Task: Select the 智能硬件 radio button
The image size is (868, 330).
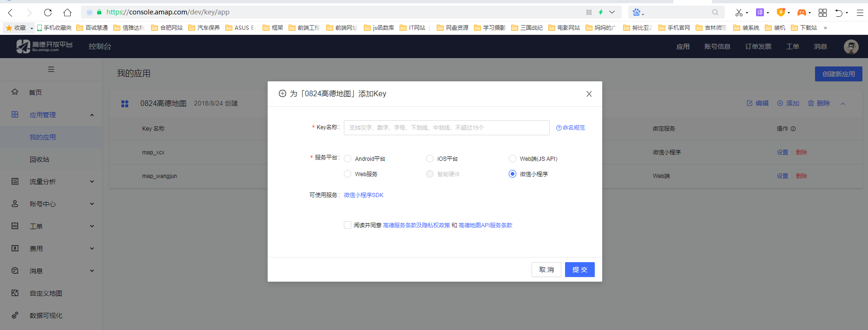Action: coord(430,174)
